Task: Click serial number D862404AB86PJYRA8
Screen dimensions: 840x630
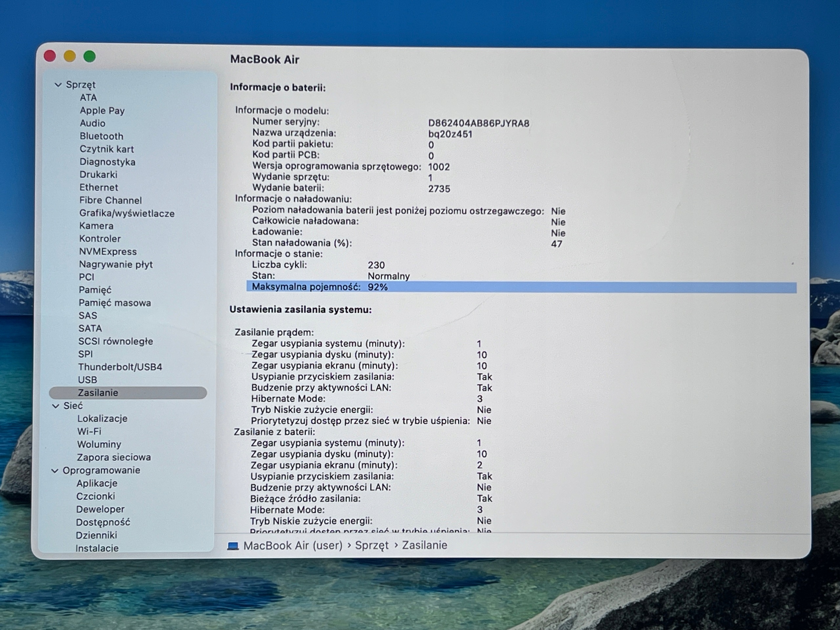Action: [x=478, y=123]
